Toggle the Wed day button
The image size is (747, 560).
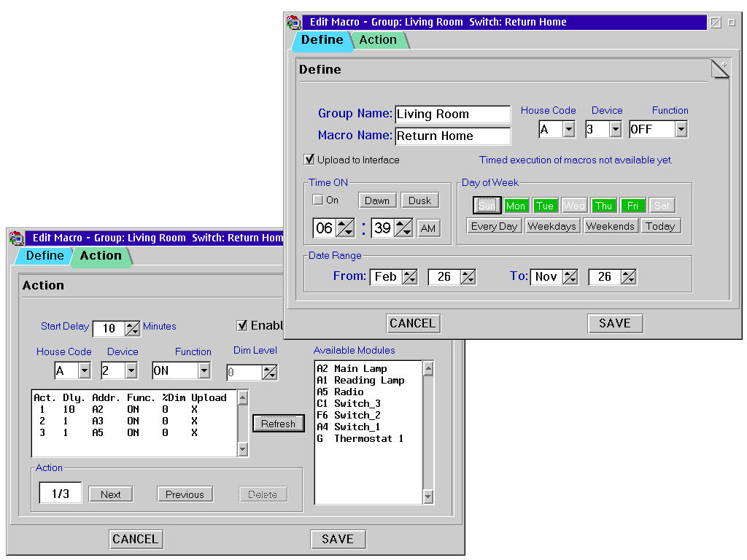click(574, 206)
